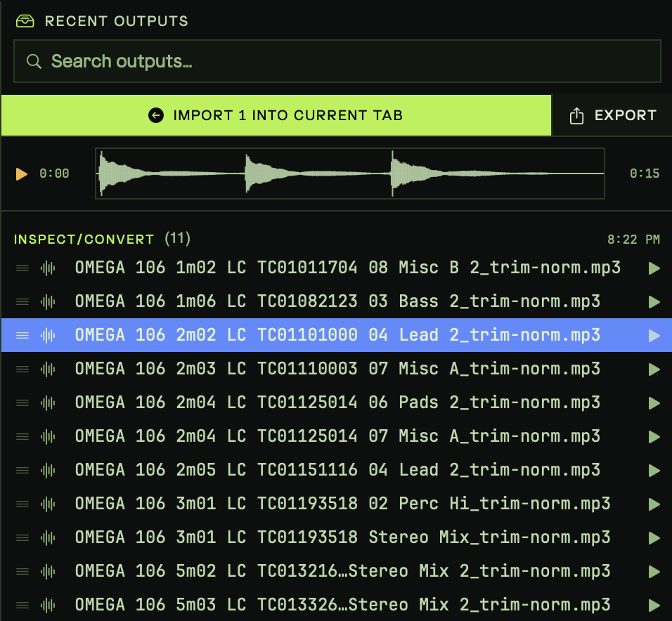Click drag handle of 2m04 Pads row
Image resolution: width=672 pixels, height=621 pixels.
[22, 403]
